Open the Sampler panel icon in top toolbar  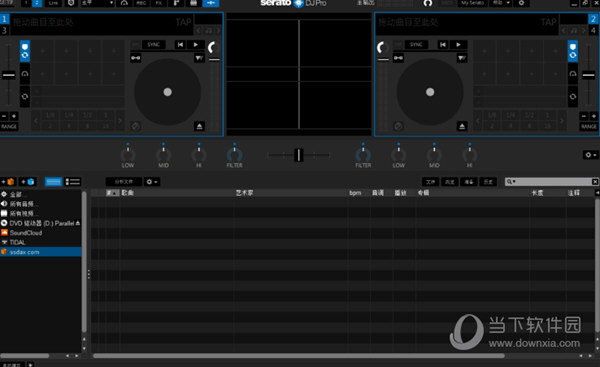pyautogui.click(x=176, y=3)
